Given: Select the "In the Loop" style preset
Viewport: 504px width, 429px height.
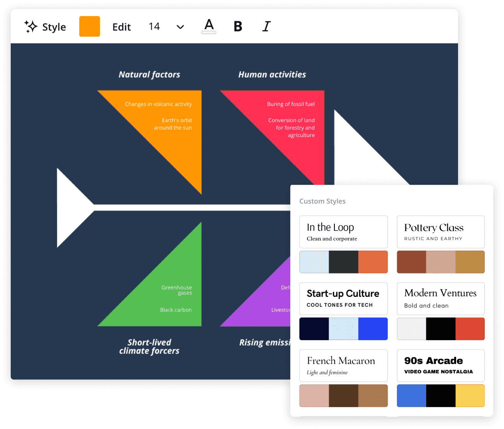Looking at the screenshot, I should tap(343, 231).
